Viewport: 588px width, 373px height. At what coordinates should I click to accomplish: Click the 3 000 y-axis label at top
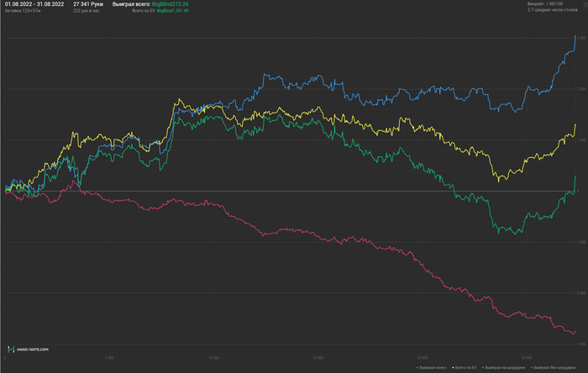coord(581,39)
